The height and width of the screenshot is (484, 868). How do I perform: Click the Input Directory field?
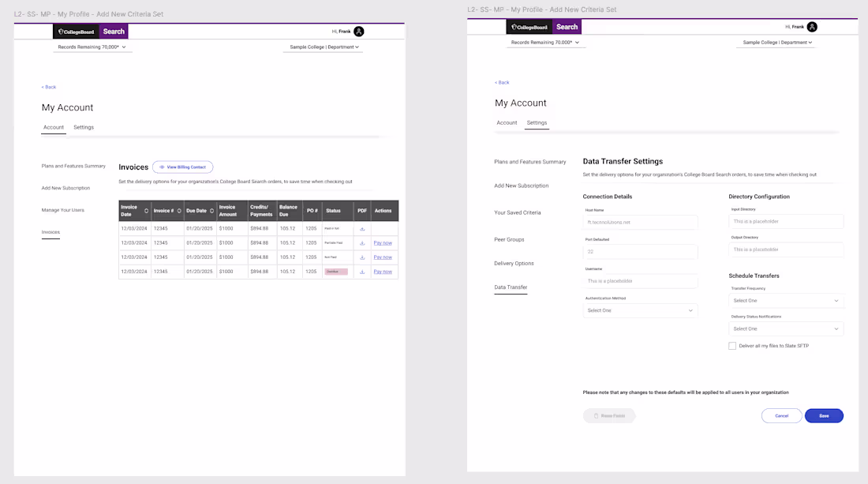pyautogui.click(x=786, y=221)
